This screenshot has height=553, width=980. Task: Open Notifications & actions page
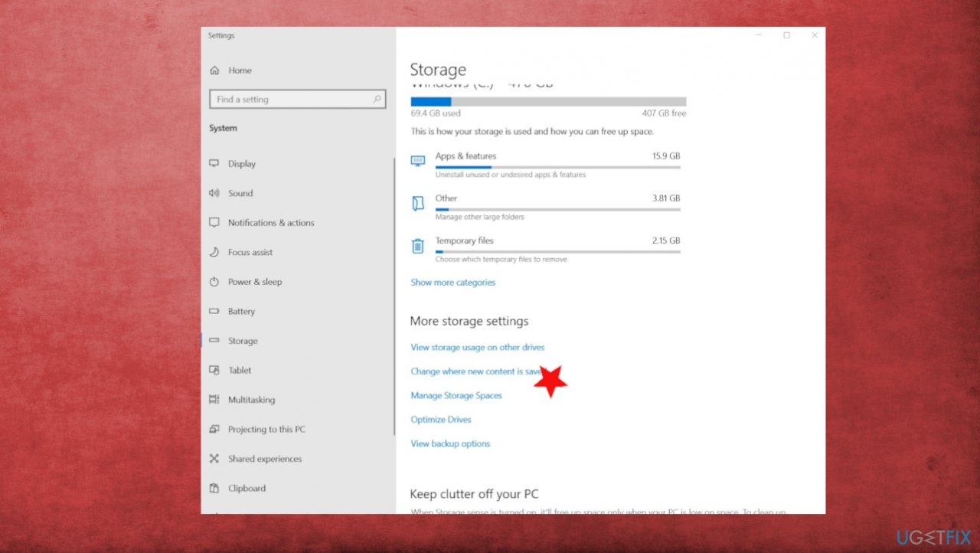tap(271, 223)
